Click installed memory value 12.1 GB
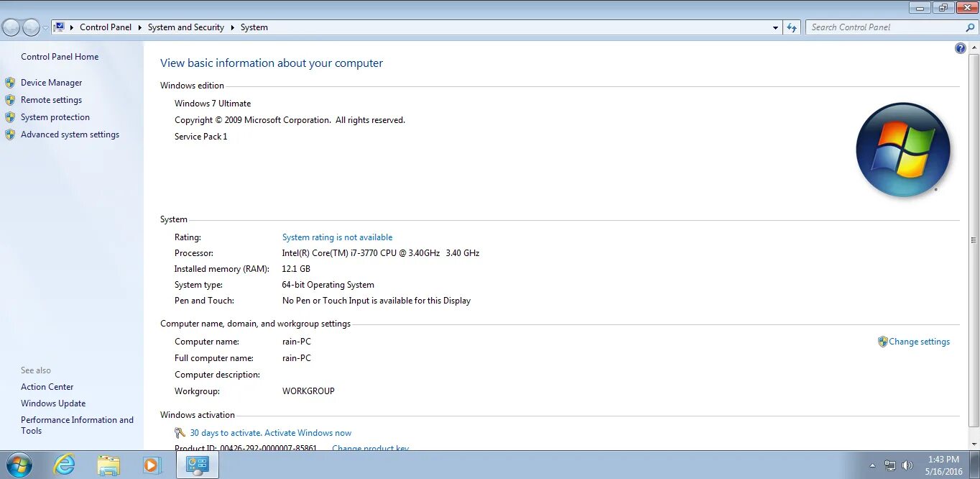 coord(296,269)
